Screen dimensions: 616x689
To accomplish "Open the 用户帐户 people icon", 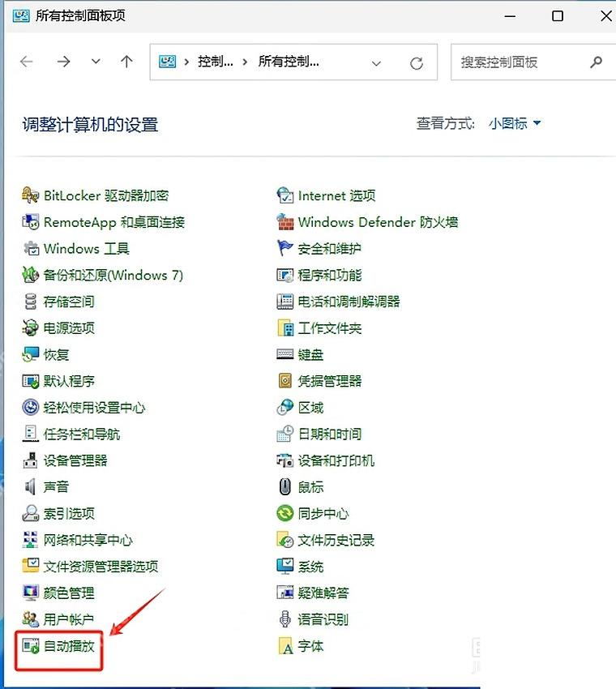I will point(30,619).
